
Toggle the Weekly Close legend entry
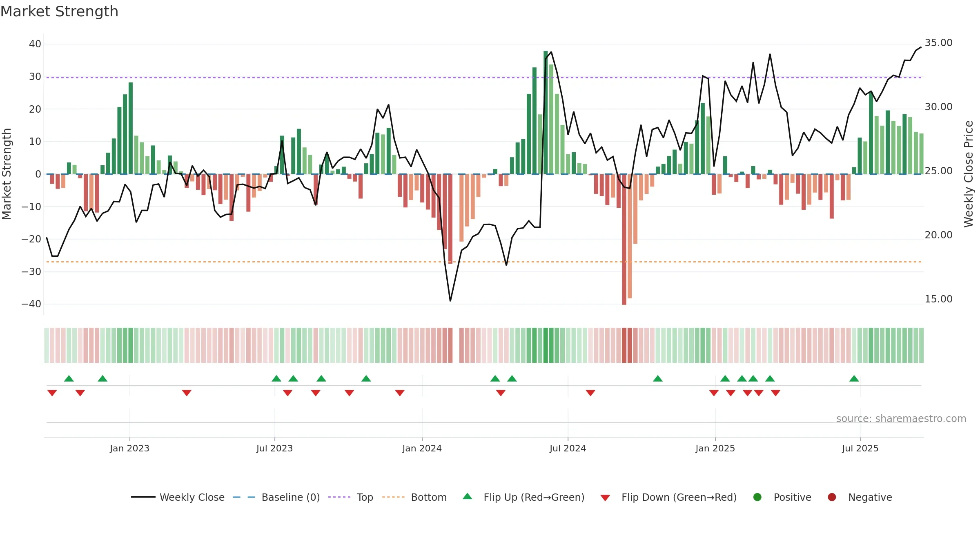point(178,497)
